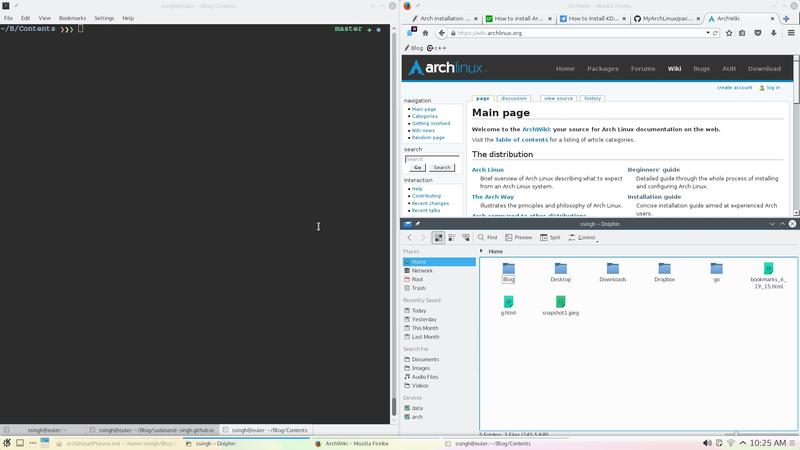Open the terminal File menu
The height and width of the screenshot is (450, 800).
9,18
